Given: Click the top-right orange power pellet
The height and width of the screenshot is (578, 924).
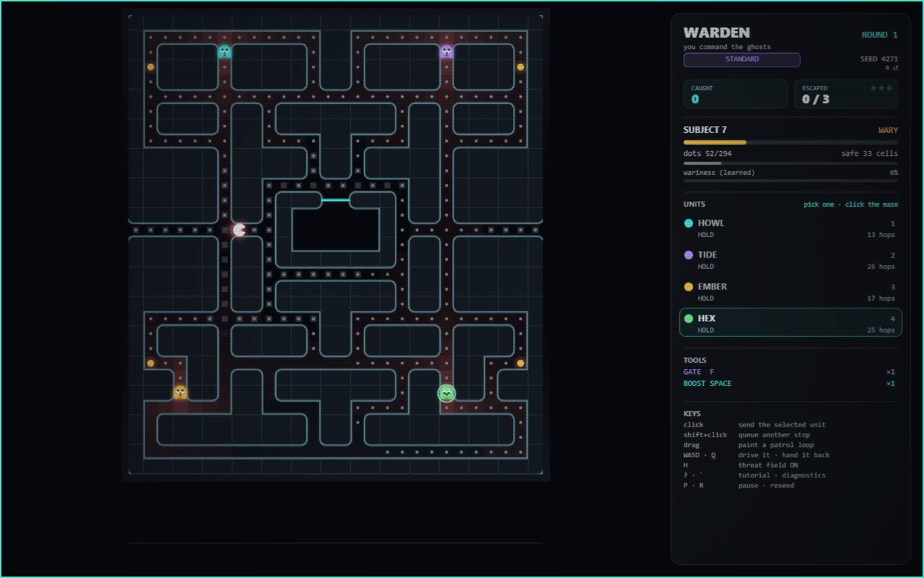Looking at the screenshot, I should (x=520, y=66).
